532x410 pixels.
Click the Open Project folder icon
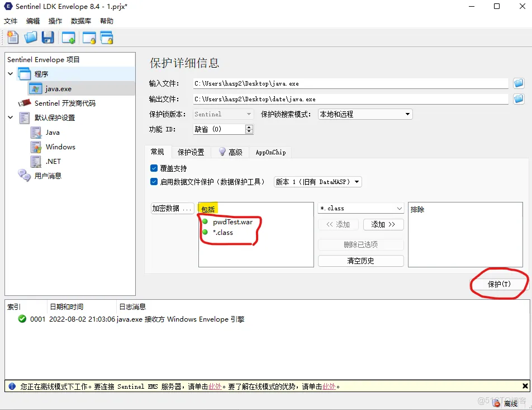coord(31,37)
